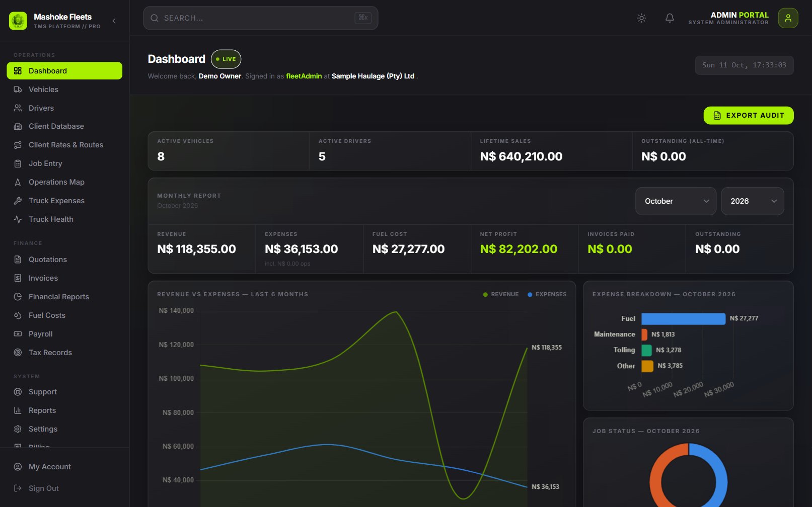Image resolution: width=812 pixels, height=507 pixels.
Task: Click the Truck Health pulse icon
Action: tap(18, 219)
